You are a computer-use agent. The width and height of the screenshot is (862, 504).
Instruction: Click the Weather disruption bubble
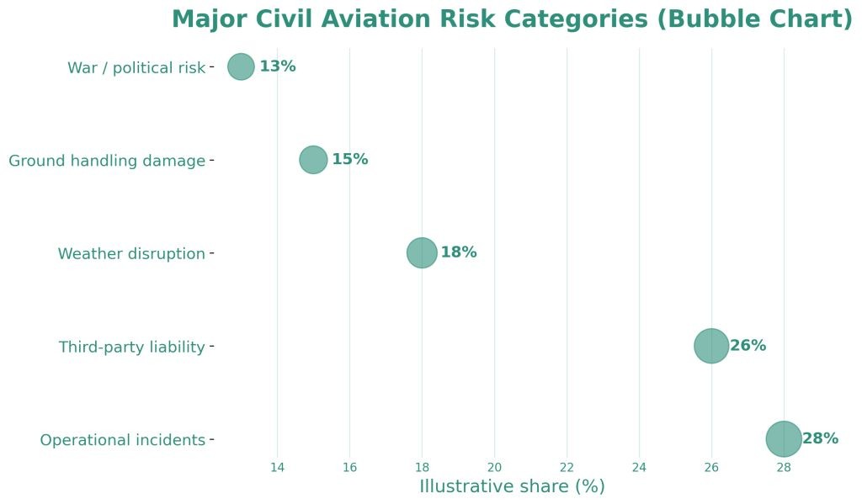422,252
